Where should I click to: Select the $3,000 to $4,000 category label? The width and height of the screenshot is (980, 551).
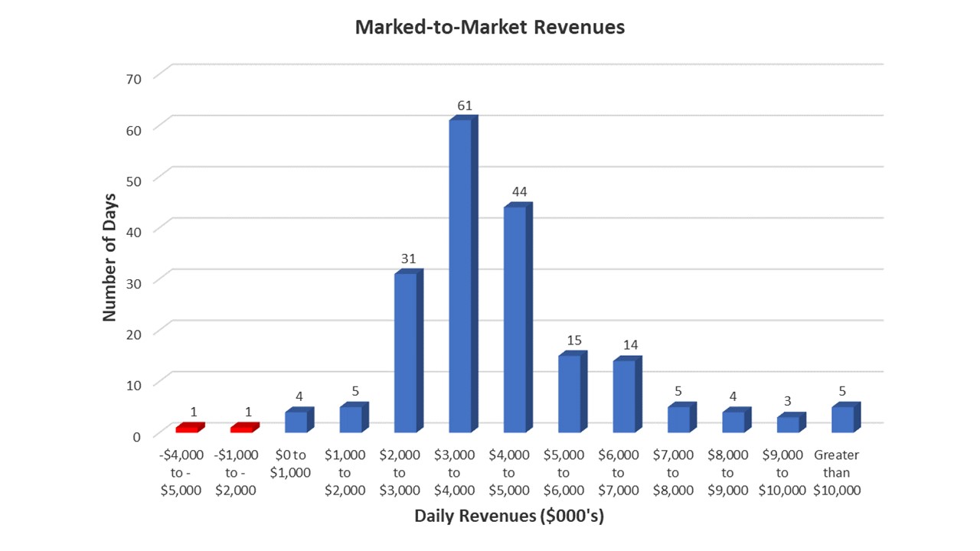(454, 472)
